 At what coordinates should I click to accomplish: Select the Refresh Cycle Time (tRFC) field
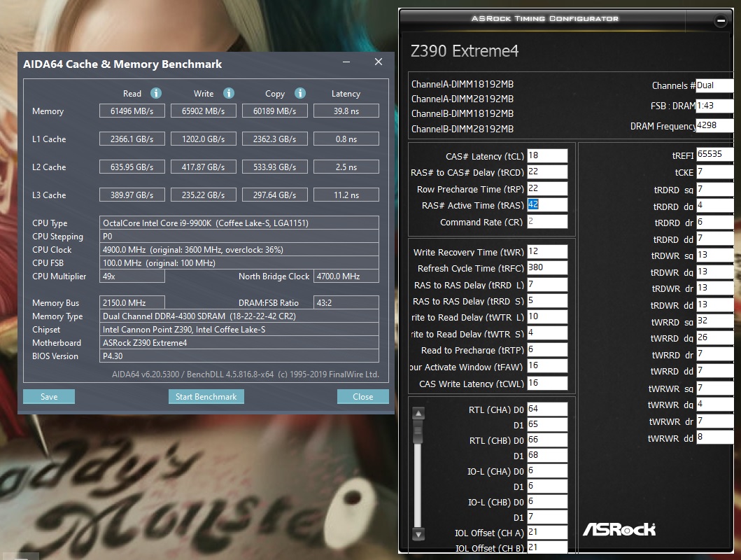[x=547, y=268]
